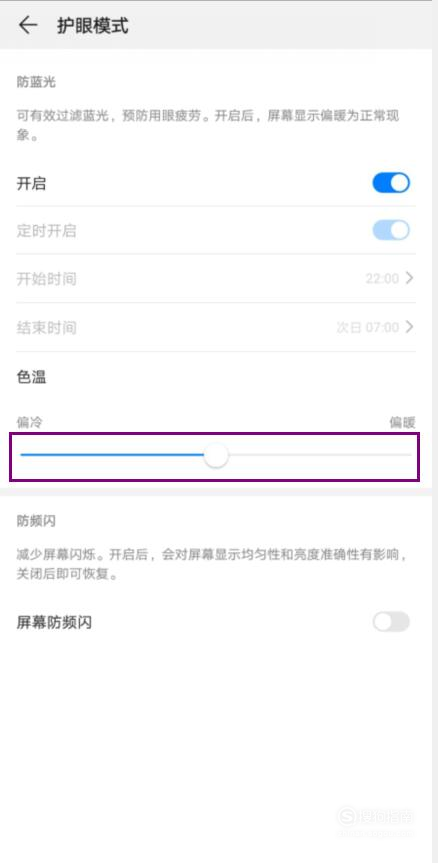Tap the 偏暖 label above slider
The width and height of the screenshot is (438, 863).
[402, 422]
